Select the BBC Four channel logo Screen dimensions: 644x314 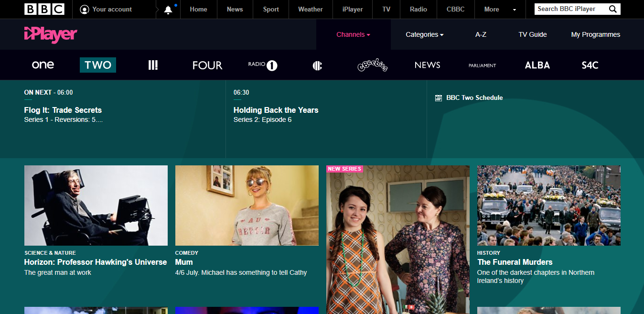(x=207, y=65)
